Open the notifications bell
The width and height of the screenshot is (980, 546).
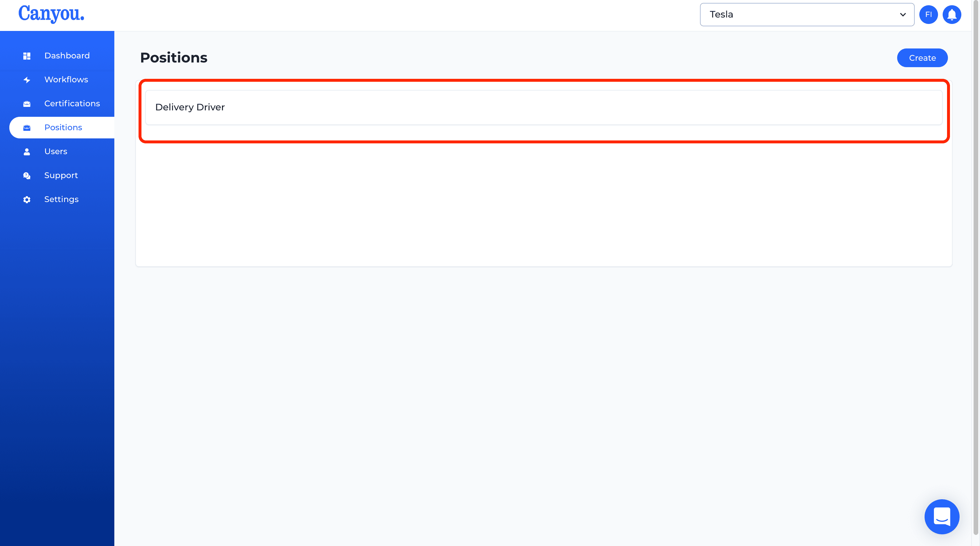coord(951,15)
